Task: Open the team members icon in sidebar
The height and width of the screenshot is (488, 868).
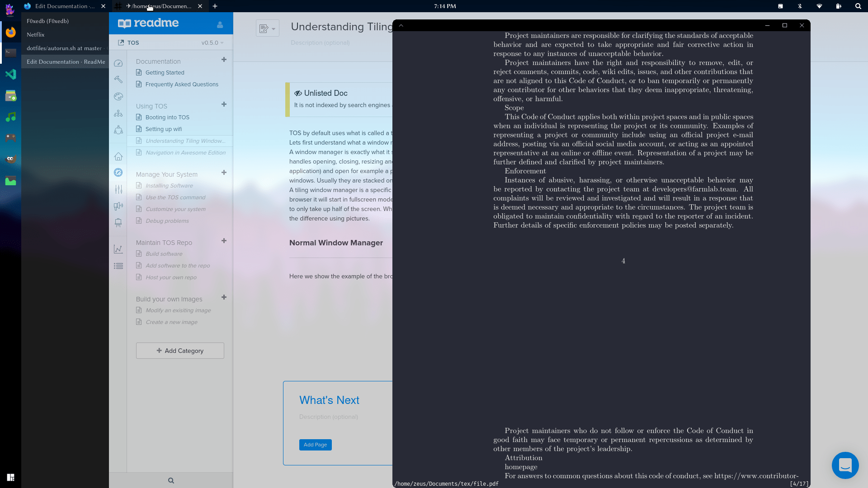Action: 118,130
